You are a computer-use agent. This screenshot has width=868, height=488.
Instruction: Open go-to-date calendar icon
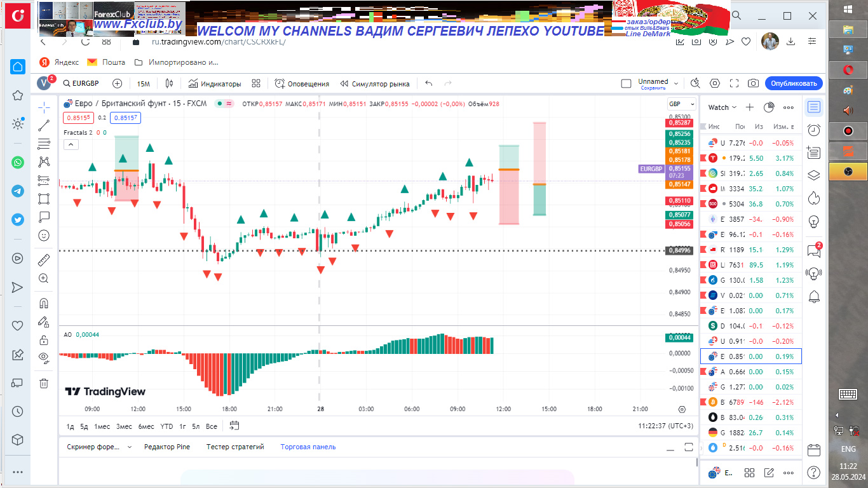pyautogui.click(x=234, y=426)
